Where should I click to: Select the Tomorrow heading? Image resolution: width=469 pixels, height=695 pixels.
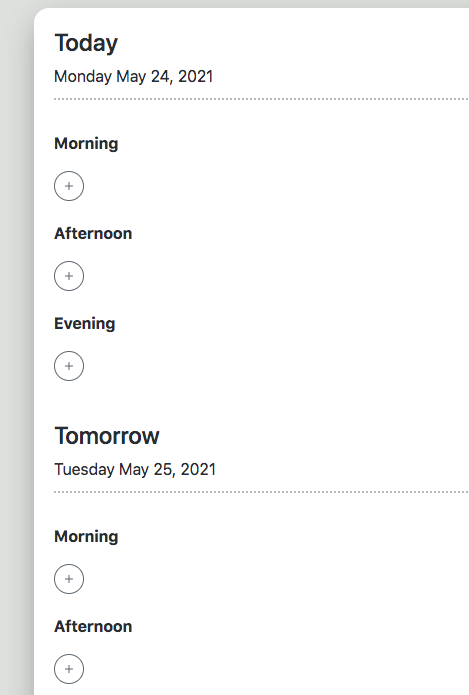pos(107,436)
